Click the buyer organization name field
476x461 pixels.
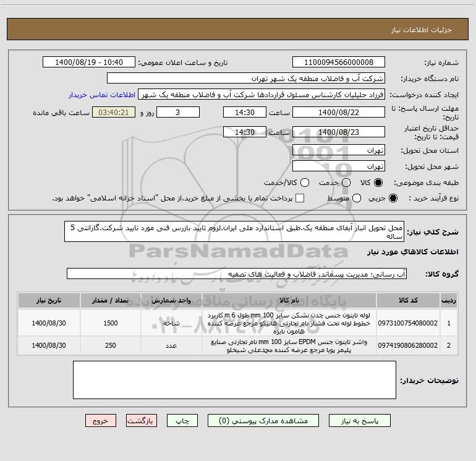[246, 79]
